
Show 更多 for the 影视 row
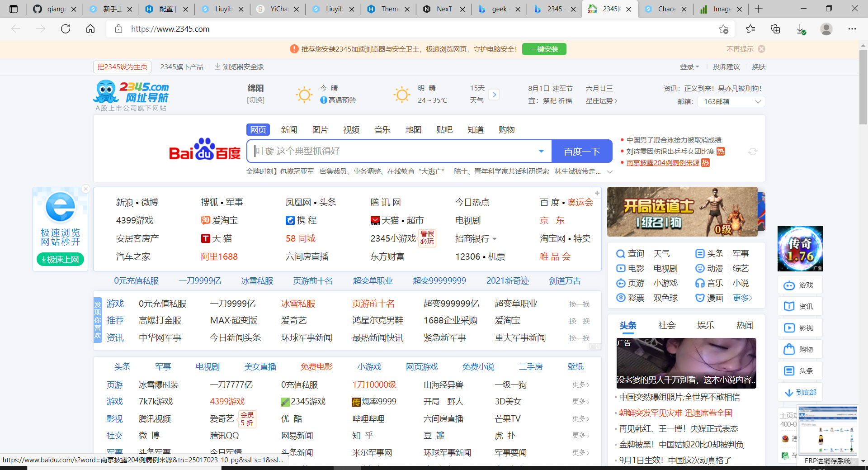pyautogui.click(x=581, y=418)
